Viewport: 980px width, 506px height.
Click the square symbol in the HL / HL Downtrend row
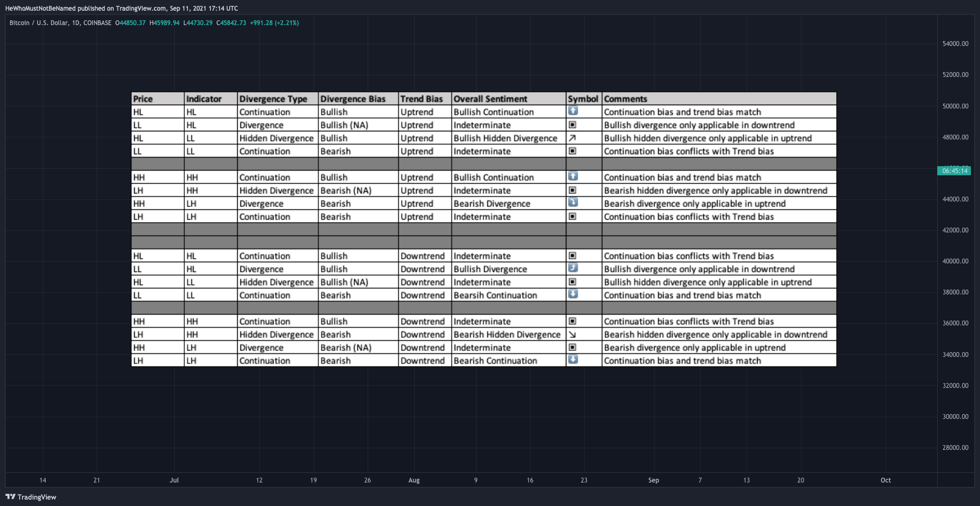tap(572, 255)
